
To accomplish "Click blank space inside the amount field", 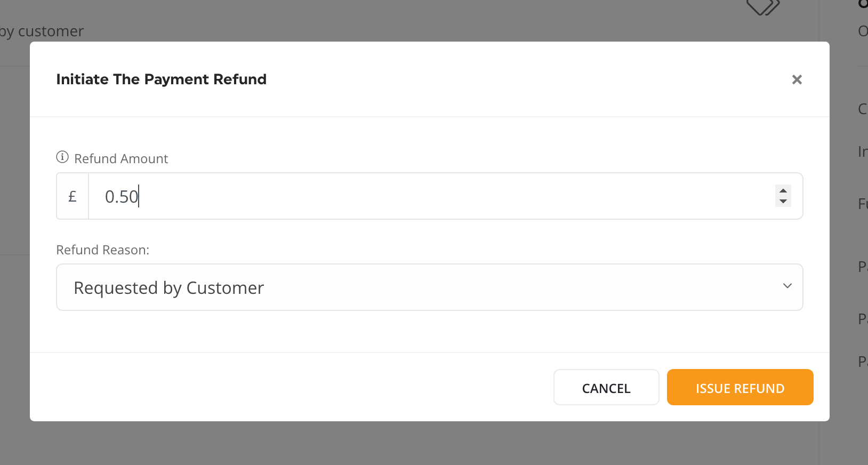I will (x=453, y=196).
